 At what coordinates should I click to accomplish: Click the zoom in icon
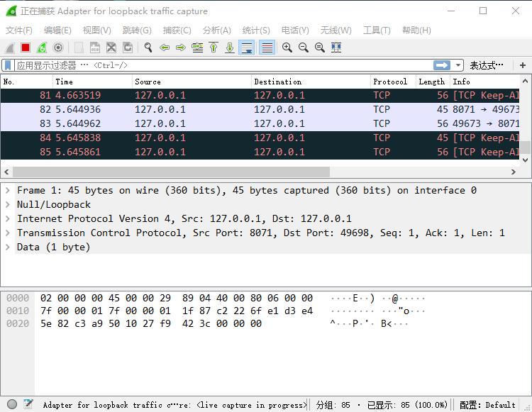point(287,48)
